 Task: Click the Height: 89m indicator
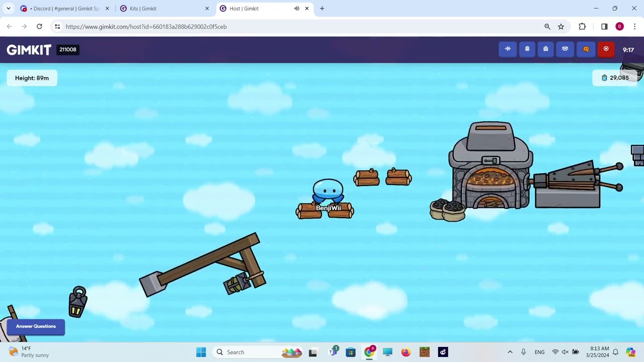(32, 78)
